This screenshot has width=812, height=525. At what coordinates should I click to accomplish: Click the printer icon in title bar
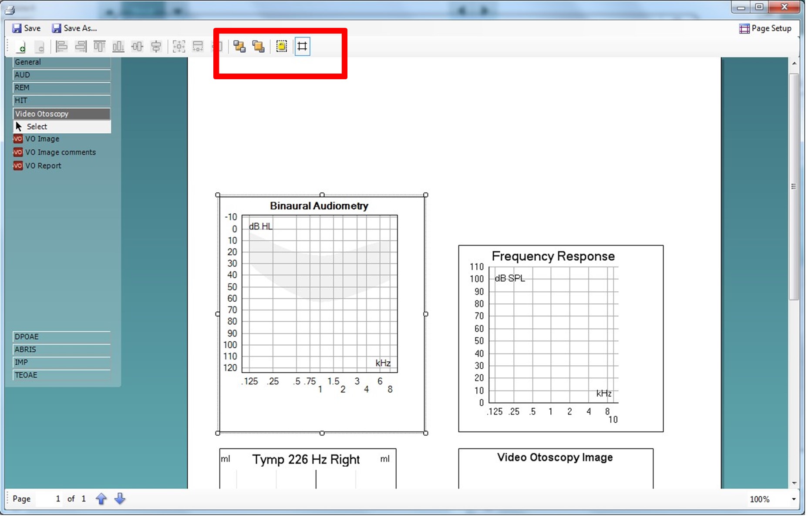[10, 10]
